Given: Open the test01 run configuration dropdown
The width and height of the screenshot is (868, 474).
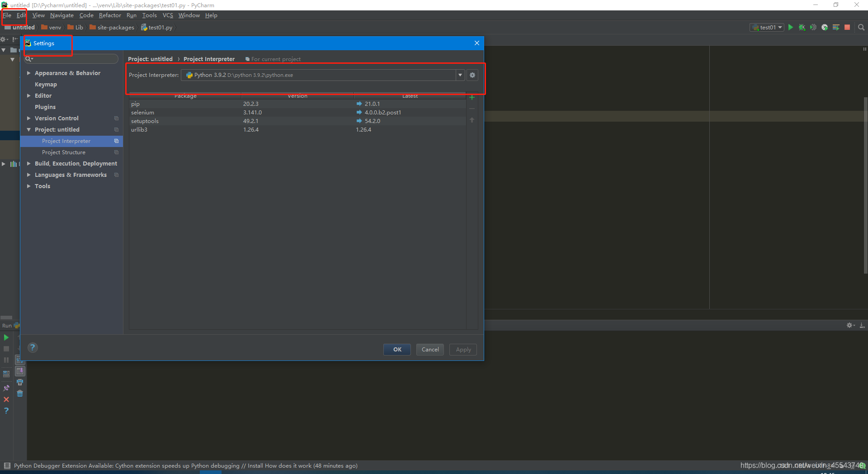Looking at the screenshot, I should point(767,28).
